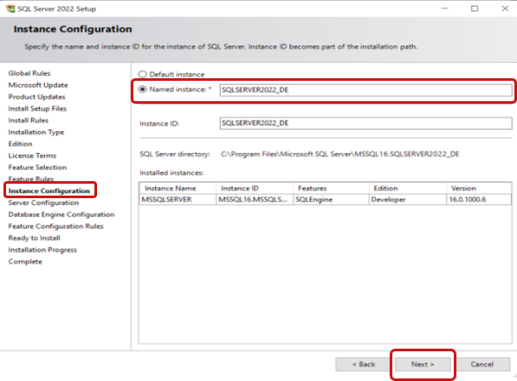Viewport: 517px width, 381px height.
Task: Select Database Engine Configuration step
Action: 61,214
